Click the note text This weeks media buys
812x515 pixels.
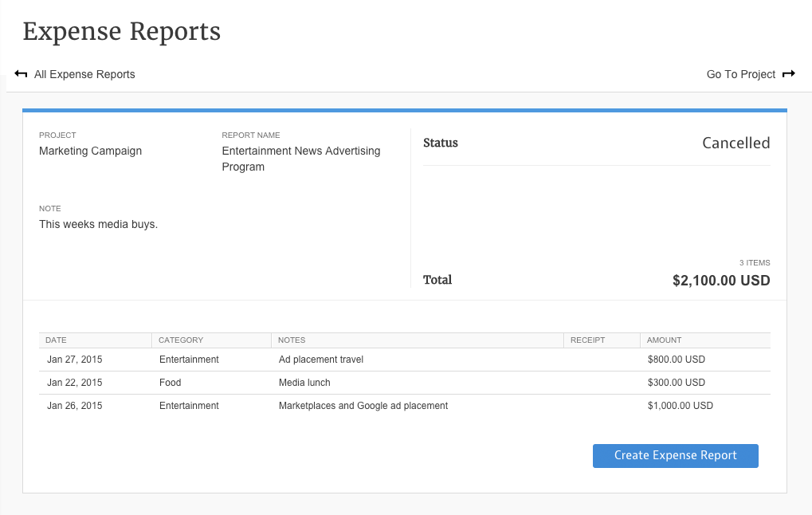tap(99, 224)
